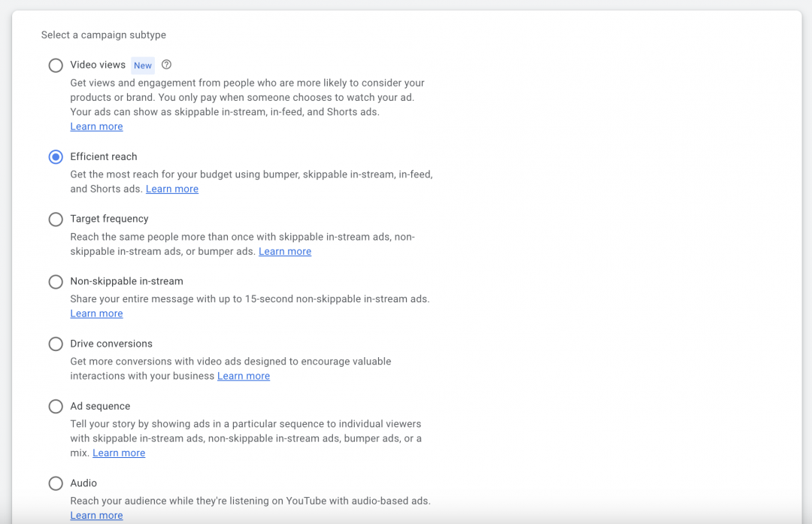Select the Drive conversions radio button
The image size is (812, 524).
(56, 344)
